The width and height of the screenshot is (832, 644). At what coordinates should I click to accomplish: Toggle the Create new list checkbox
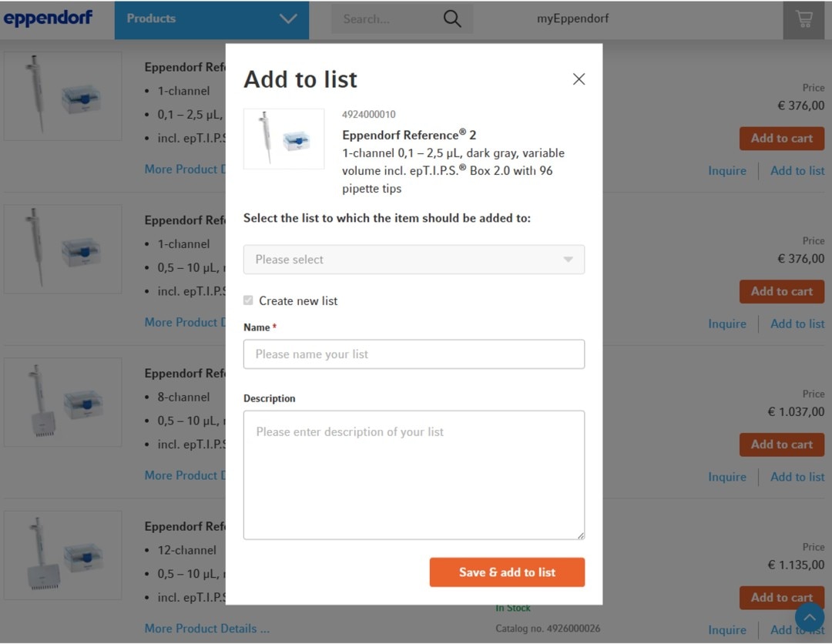[x=248, y=300]
